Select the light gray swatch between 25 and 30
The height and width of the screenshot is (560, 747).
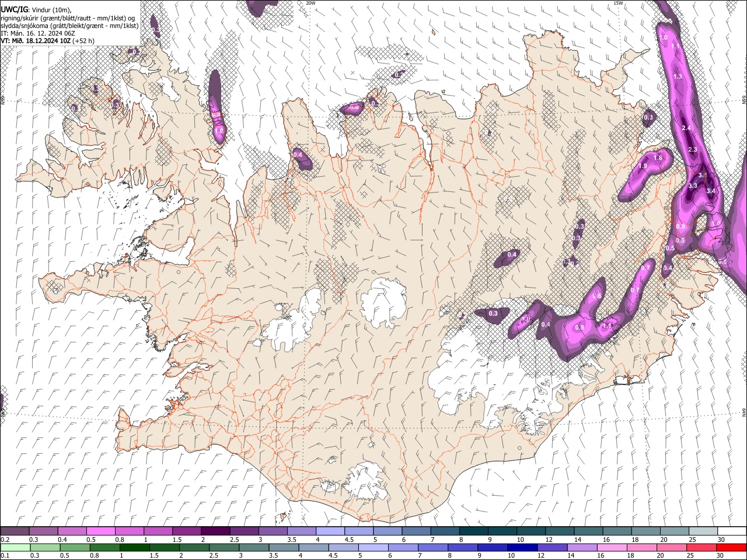point(703,531)
